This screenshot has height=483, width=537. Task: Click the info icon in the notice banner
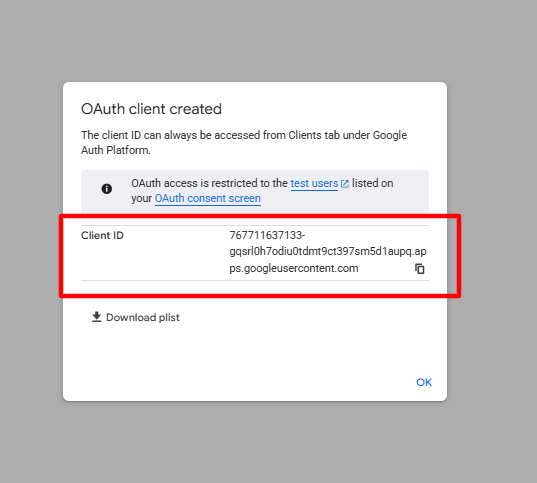coord(107,189)
